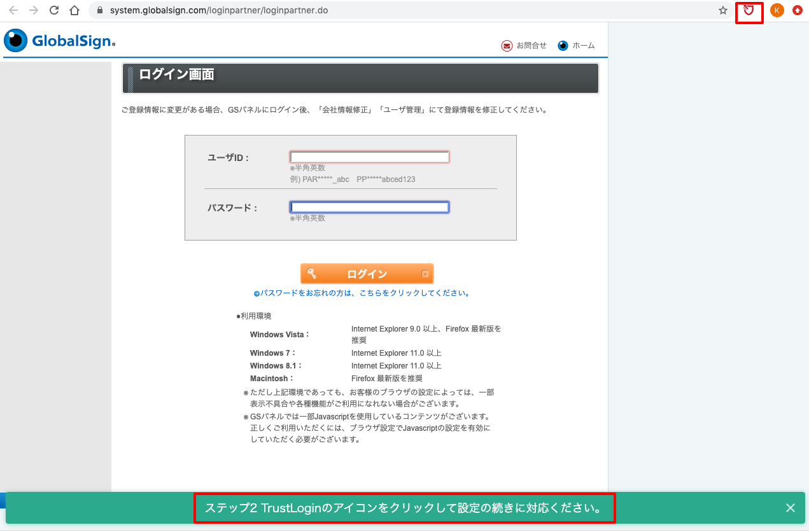Click the address bar URL
Image resolution: width=809 pixels, height=532 pixels.
(x=219, y=11)
